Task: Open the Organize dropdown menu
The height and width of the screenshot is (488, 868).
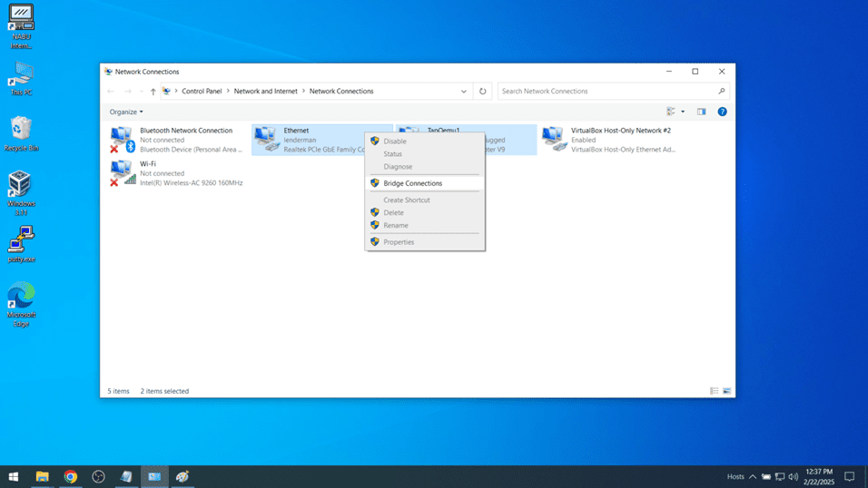Action: pyautogui.click(x=126, y=112)
